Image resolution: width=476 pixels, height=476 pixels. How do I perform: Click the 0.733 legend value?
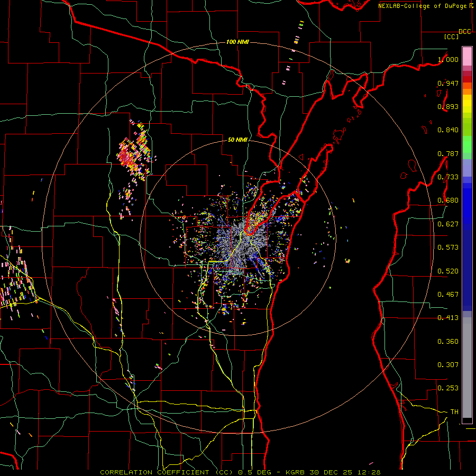coord(448,177)
